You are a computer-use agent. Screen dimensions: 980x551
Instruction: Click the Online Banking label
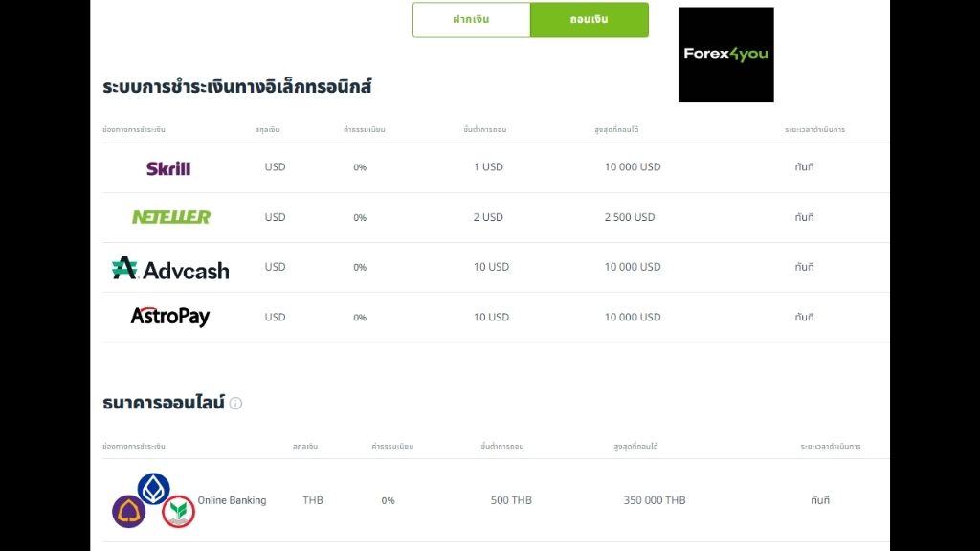232,500
